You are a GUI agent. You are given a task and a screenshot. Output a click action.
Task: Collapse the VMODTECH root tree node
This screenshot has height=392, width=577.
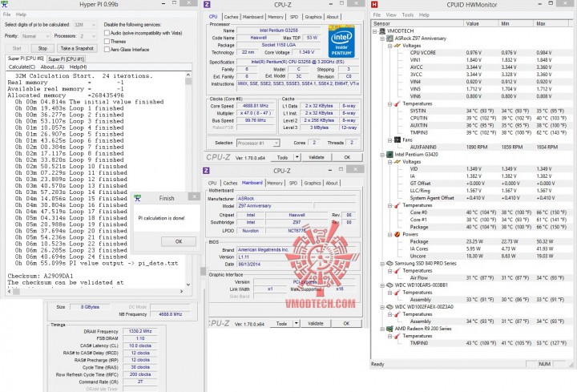(374, 31)
